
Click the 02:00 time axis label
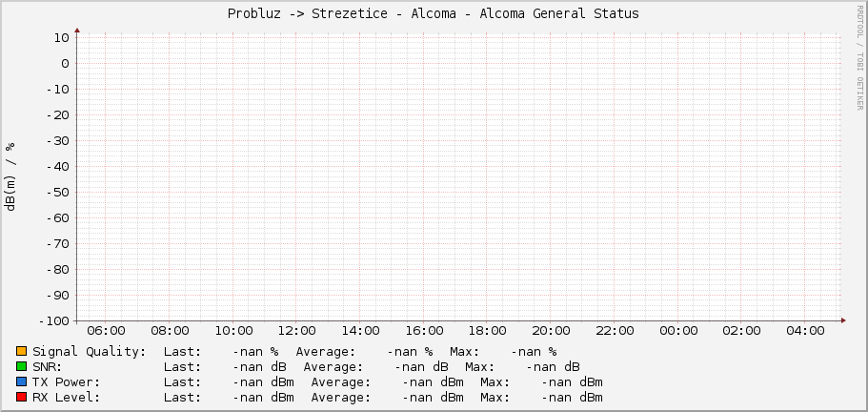click(x=742, y=331)
